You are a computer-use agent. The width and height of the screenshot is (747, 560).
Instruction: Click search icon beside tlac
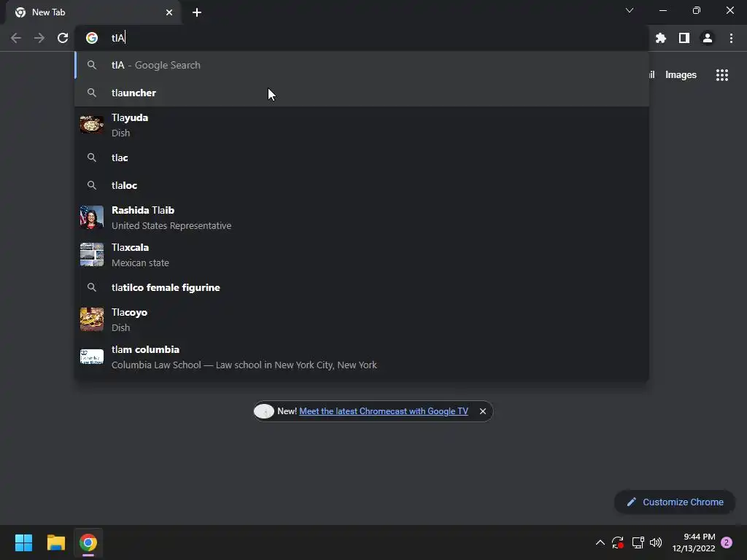tap(91, 157)
